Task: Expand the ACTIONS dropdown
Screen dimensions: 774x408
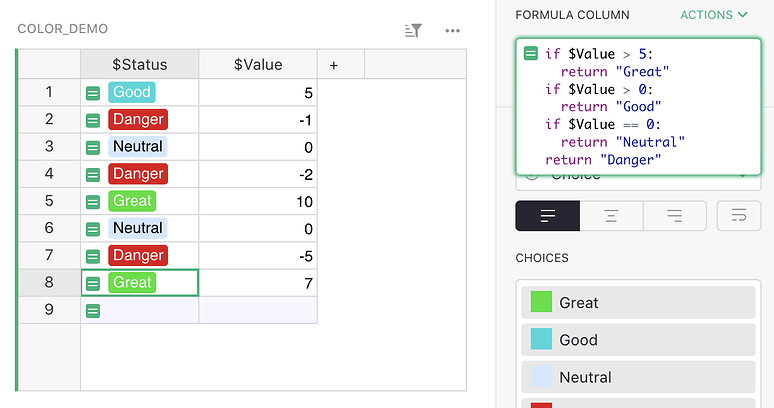Action: coord(714,15)
